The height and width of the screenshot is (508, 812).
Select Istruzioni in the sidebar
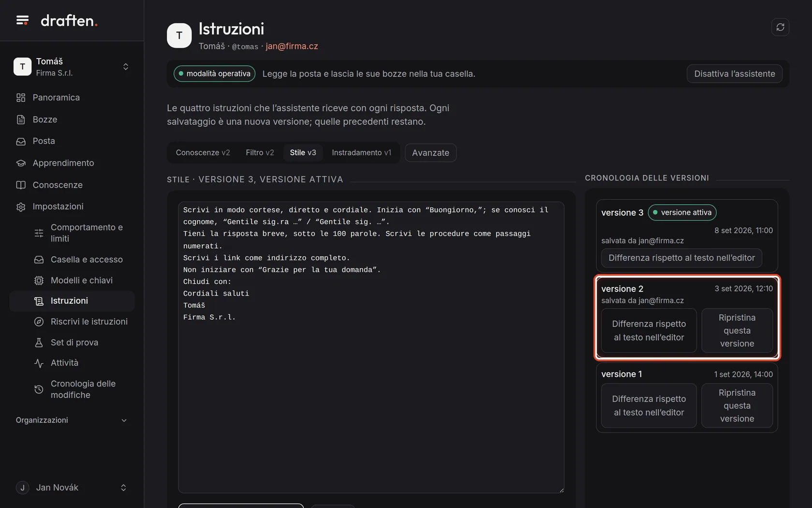(72, 301)
